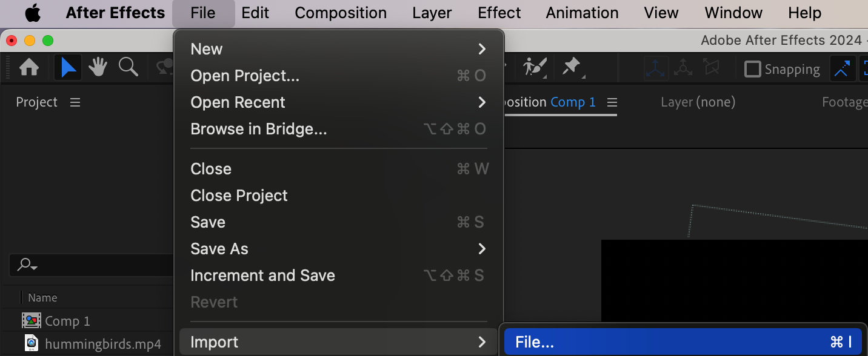Viewport: 868px width, 356px height.
Task: Select the Zoom magnifier tool
Action: (128, 68)
